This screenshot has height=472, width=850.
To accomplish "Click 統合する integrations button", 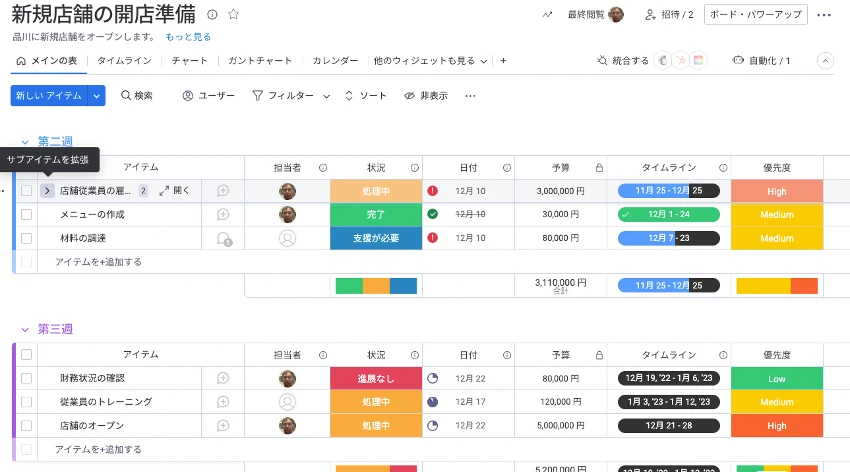I will (623, 61).
